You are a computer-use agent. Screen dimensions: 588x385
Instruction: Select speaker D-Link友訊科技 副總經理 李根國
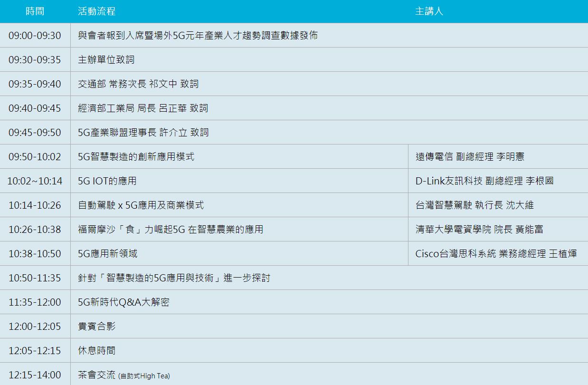click(x=484, y=181)
